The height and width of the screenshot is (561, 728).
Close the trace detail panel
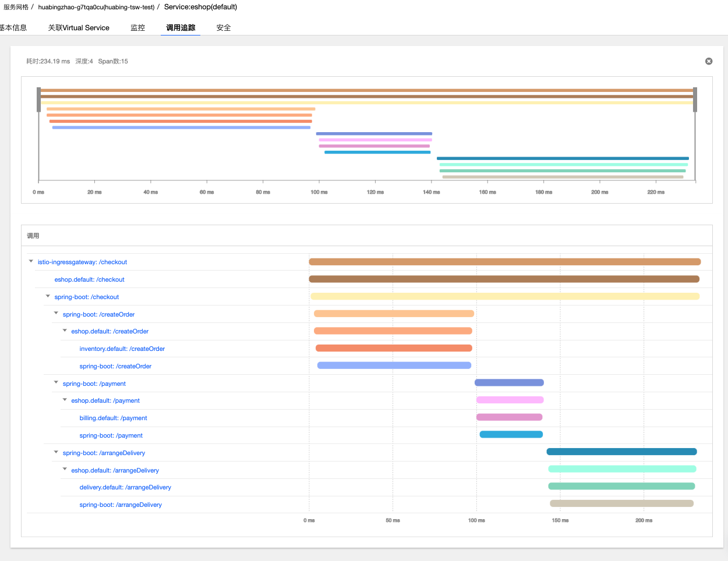pos(709,61)
